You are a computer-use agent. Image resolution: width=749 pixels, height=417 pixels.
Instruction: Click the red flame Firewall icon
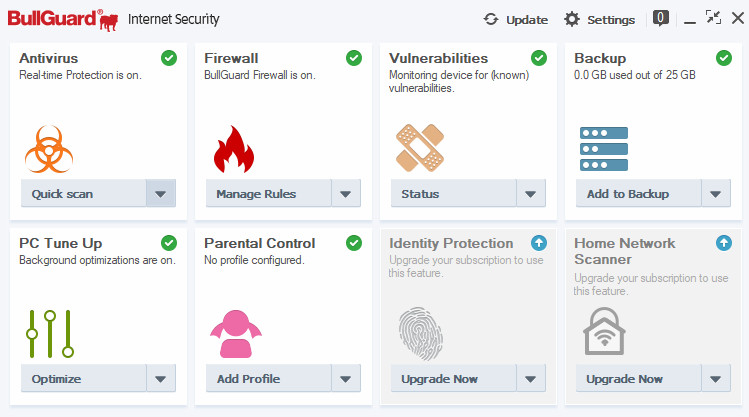click(234, 149)
